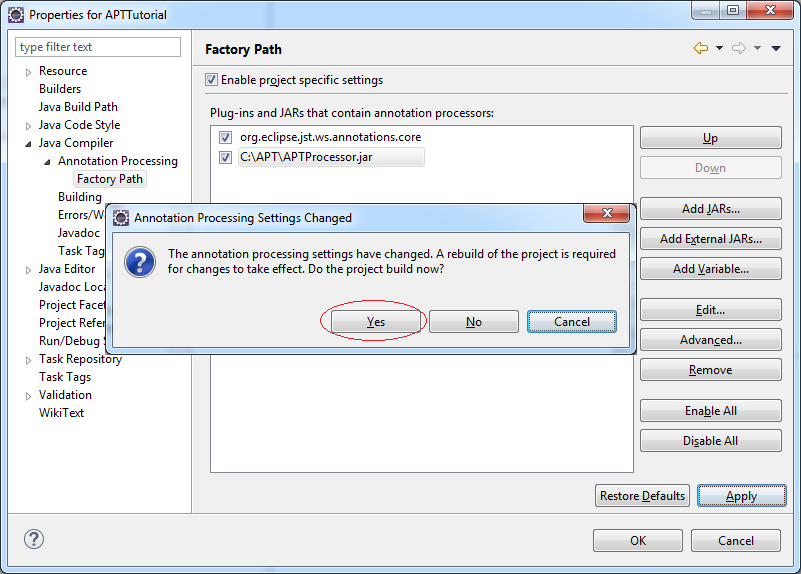Click Enable All button
Viewport: 801px width, 574px height.
[x=711, y=411]
